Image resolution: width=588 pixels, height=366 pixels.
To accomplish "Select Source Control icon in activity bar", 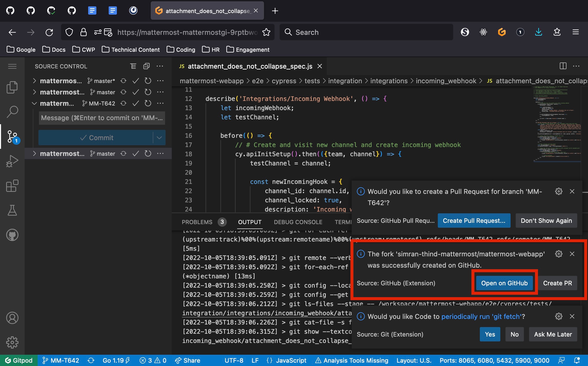I will [x=12, y=137].
